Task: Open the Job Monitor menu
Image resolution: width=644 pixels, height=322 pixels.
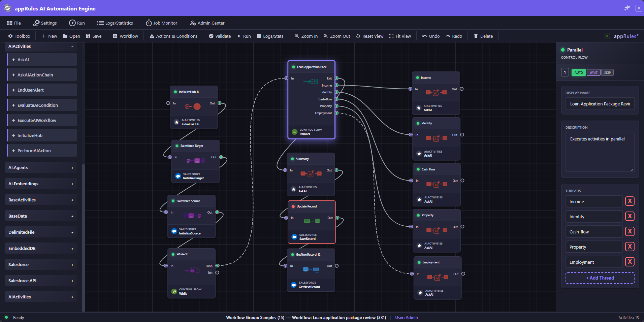Action: [161, 23]
